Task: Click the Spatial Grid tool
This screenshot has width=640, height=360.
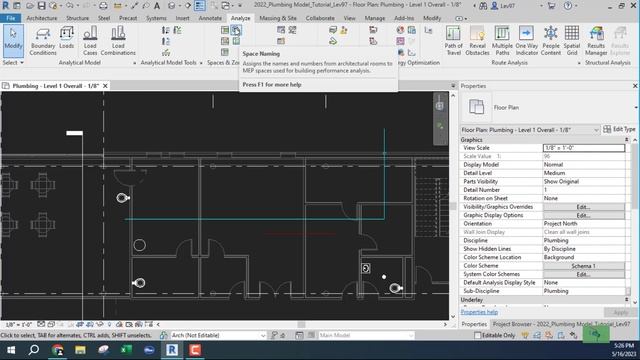Action: click(x=572, y=41)
